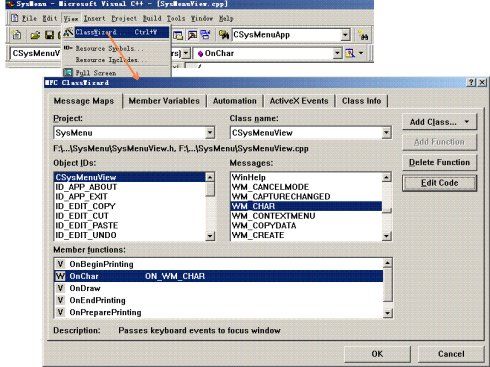
Task: Click Cancel in the ClassWizard dialog
Action: [x=451, y=354]
